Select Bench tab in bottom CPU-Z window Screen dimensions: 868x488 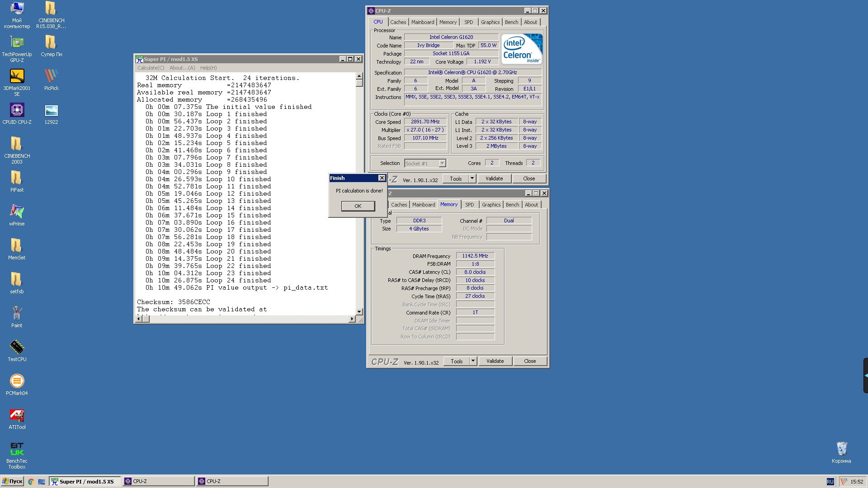point(512,205)
